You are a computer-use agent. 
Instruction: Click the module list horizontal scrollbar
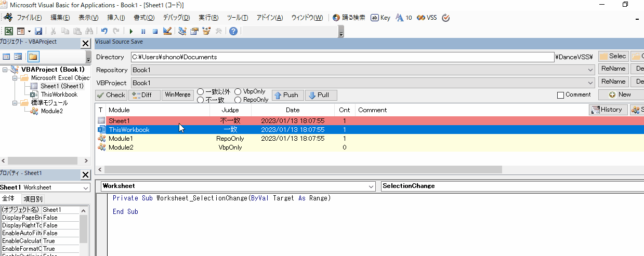tap(303, 169)
